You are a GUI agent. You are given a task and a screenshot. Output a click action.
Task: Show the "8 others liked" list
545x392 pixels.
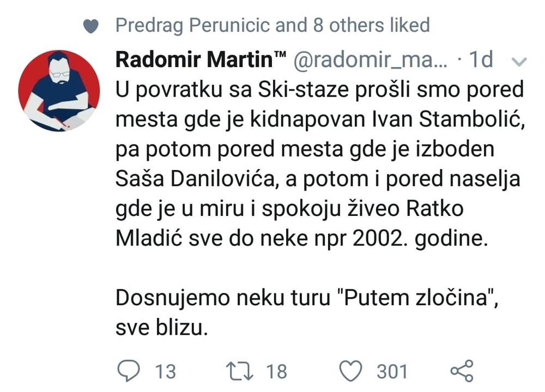point(371,25)
